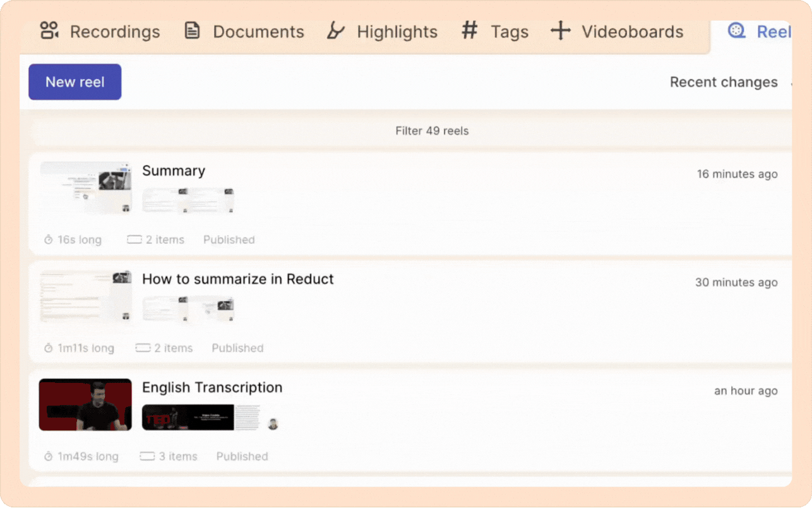Go to the Highlights tab
This screenshot has width=812, height=508.
pos(382,31)
